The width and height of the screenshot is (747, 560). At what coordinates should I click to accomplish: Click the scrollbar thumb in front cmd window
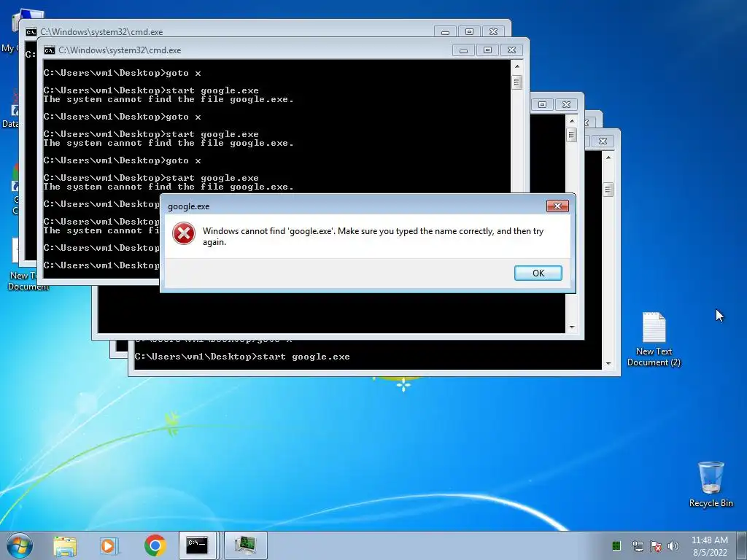[517, 82]
